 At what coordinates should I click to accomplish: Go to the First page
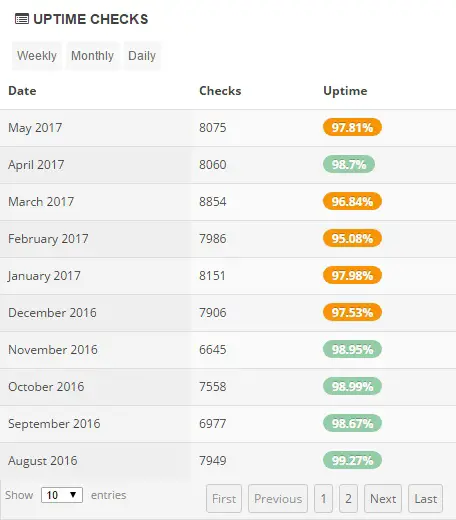[x=224, y=499]
